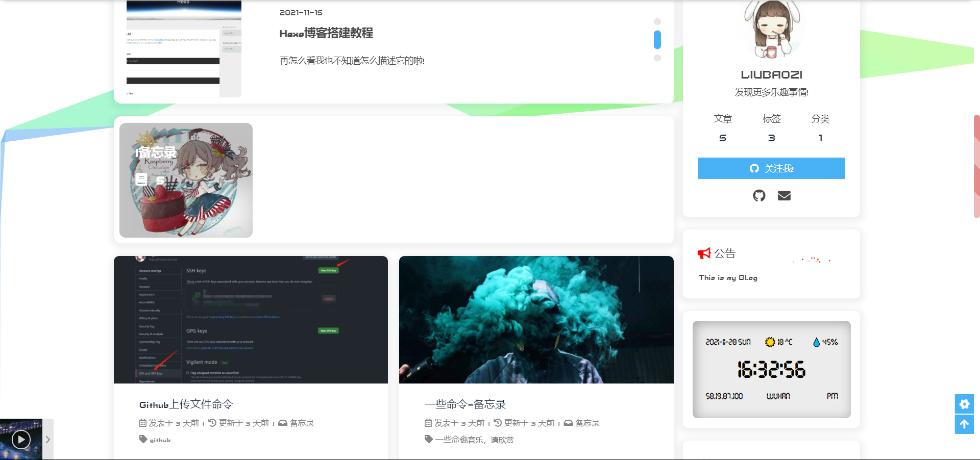Select the bottom carousel pagination dot

point(657,58)
